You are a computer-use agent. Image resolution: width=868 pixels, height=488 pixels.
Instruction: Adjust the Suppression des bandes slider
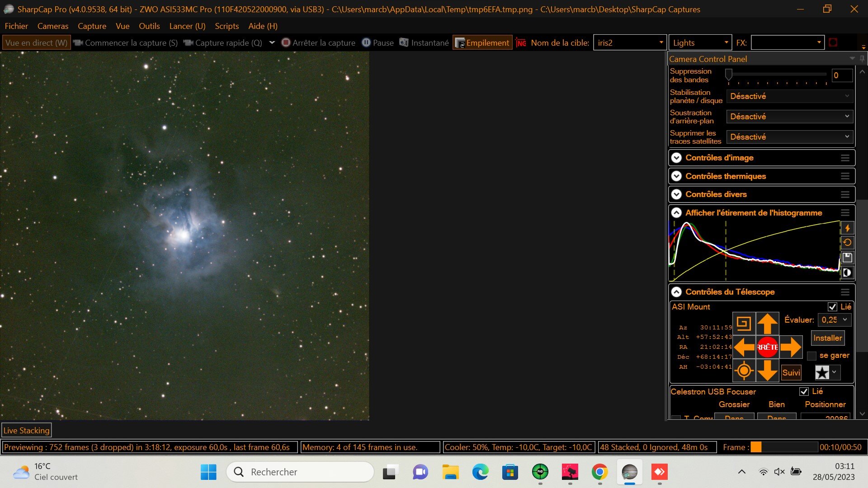click(729, 74)
